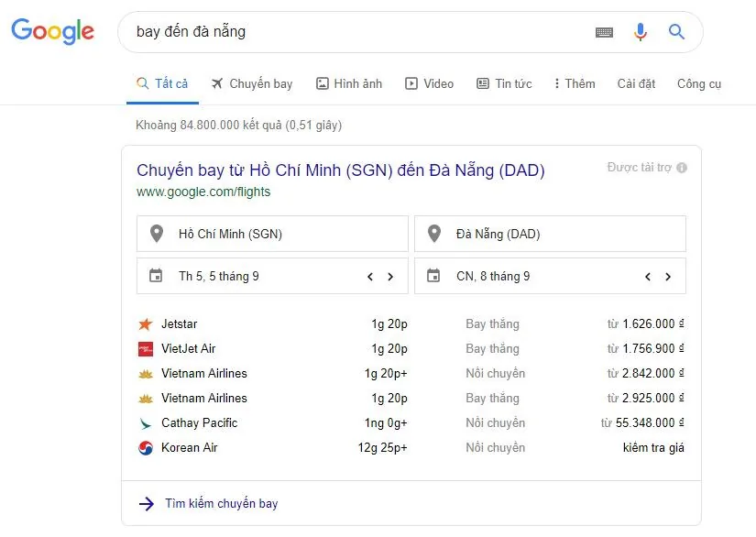Click 'Được tài trợ' sponsored label
This screenshot has height=537, width=756.
pos(640,168)
